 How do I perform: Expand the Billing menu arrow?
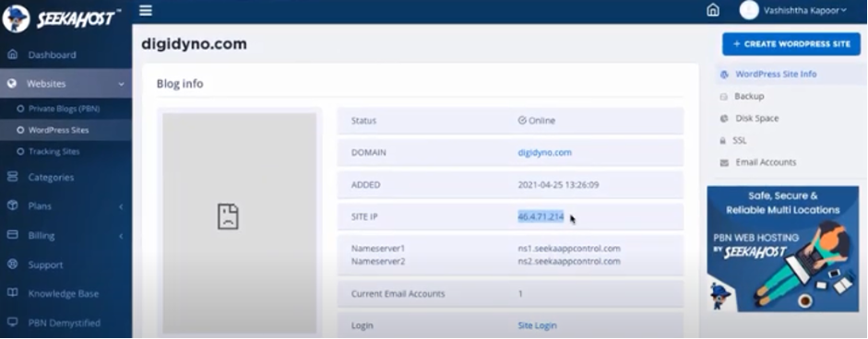click(x=121, y=236)
